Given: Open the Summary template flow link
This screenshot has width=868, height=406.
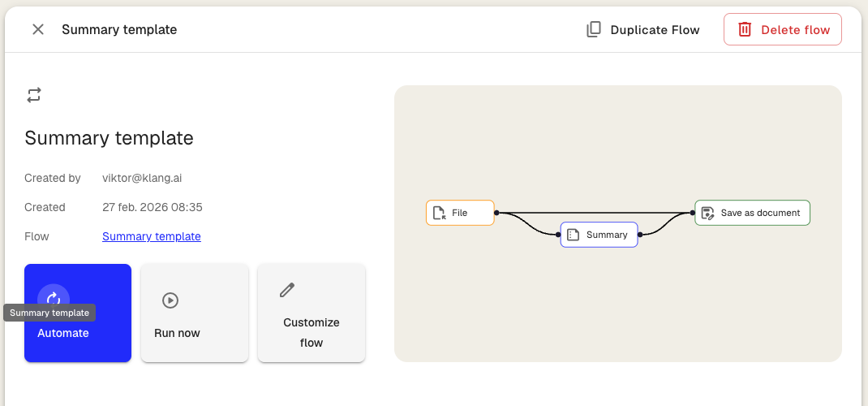Looking at the screenshot, I should pos(152,236).
